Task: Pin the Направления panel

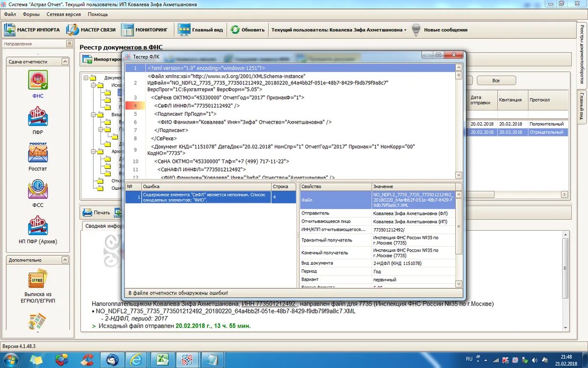Action: [69, 44]
